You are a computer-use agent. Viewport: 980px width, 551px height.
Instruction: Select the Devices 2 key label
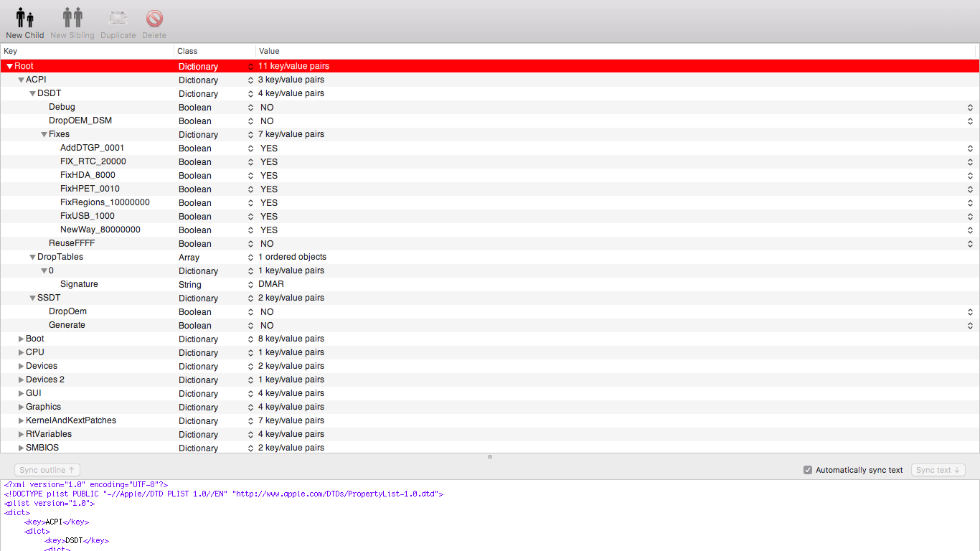[x=45, y=380]
